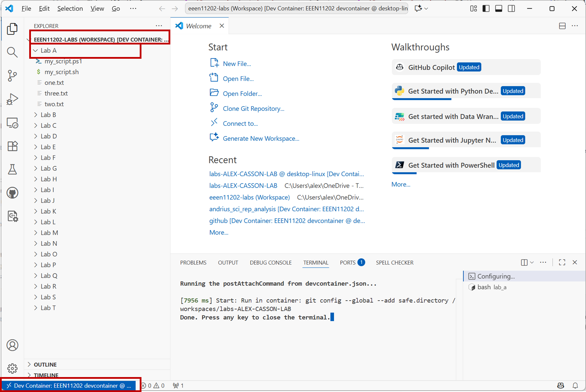Open the Extensions view
This screenshot has width=586, height=392.
12,146
